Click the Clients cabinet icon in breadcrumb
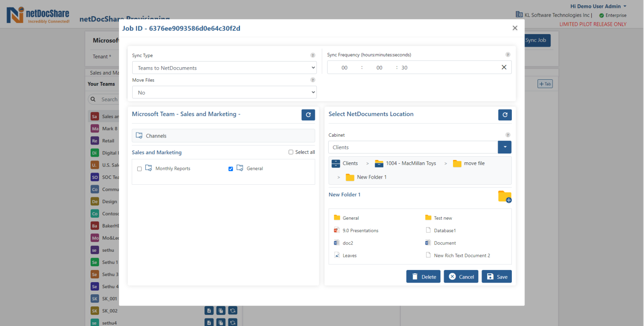 click(x=336, y=163)
